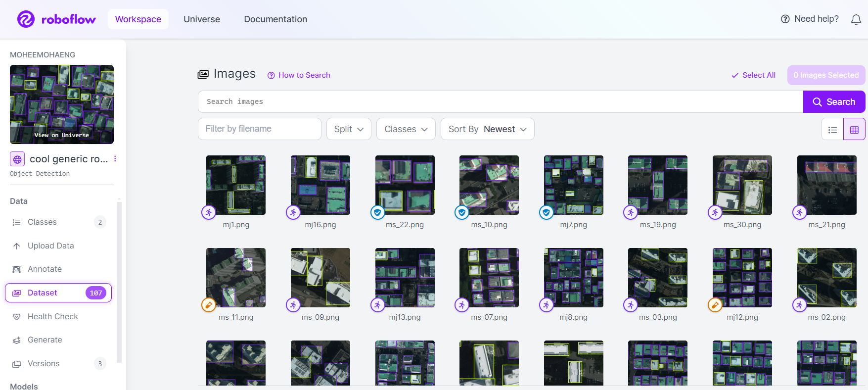Click the 0 Images Selected button
The width and height of the screenshot is (868, 390).
click(826, 75)
